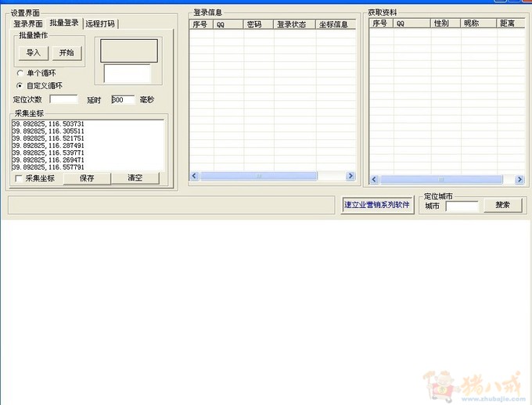This screenshot has width=532, height=405.
Task: Enable the 采集坐标 checkbox
Action: pyautogui.click(x=19, y=178)
